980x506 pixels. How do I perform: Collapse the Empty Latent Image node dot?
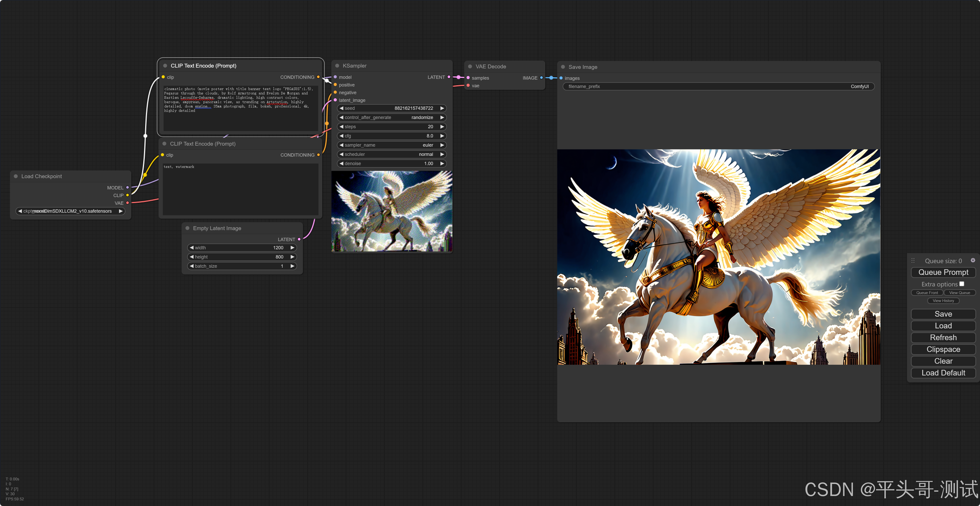click(x=188, y=228)
